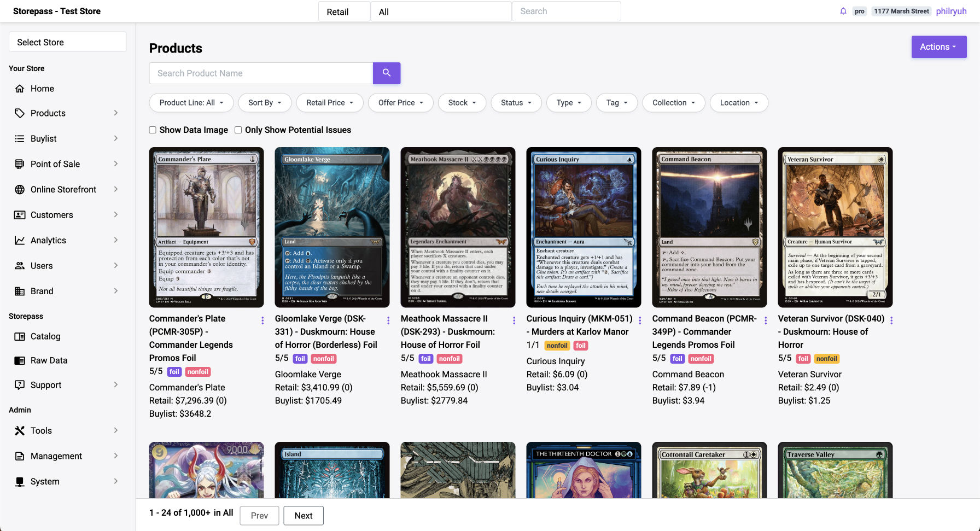Viewport: 980px width, 531px height.
Task: Expand the Point of Sale chevron
Action: [116, 164]
